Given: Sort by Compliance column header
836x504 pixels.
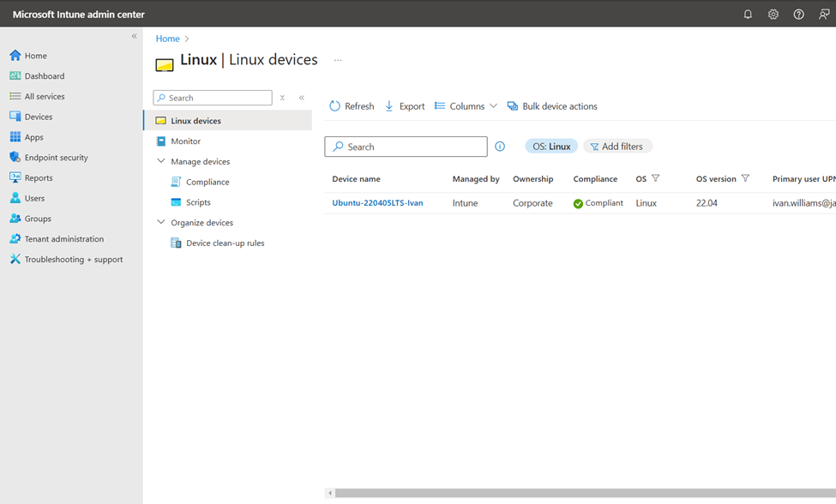Looking at the screenshot, I should click(x=595, y=179).
